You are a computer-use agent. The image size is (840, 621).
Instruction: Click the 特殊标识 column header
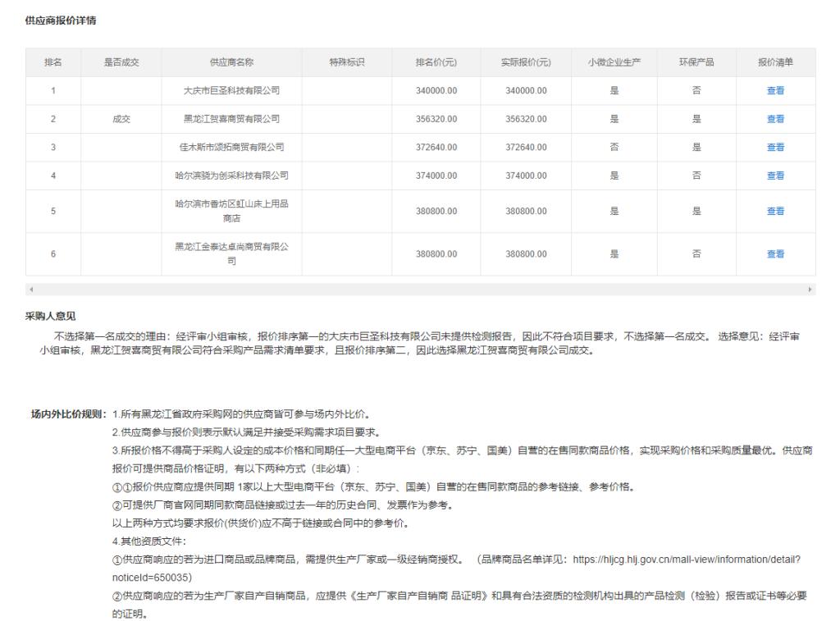(346, 62)
